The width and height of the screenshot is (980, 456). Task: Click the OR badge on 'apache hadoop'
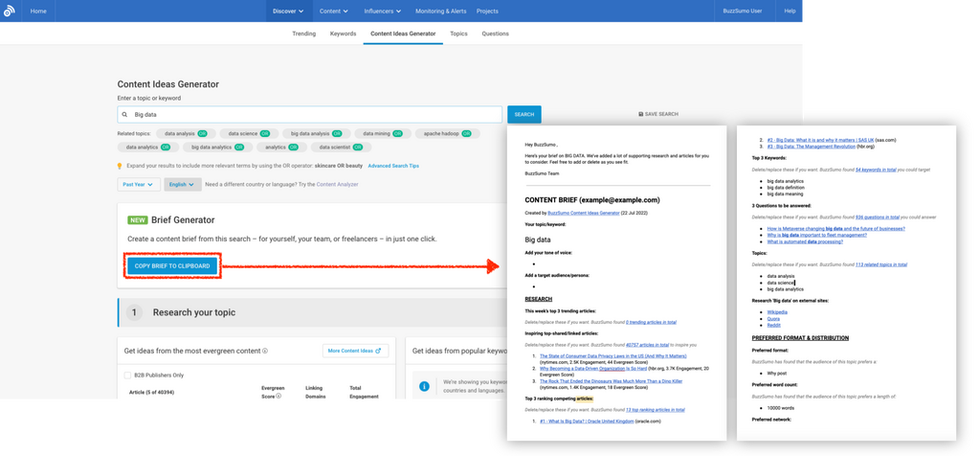click(x=466, y=133)
